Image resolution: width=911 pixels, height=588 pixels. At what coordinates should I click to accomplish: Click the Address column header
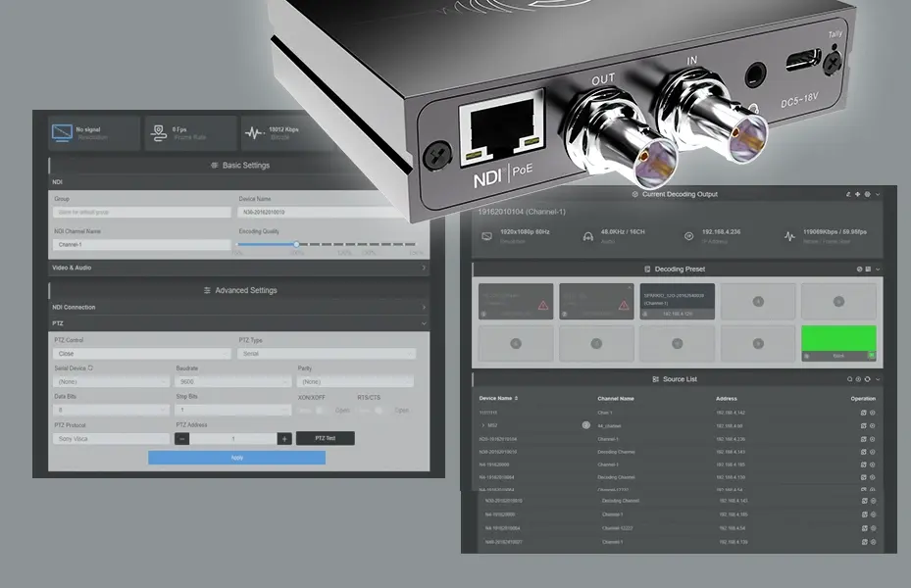[x=727, y=399]
